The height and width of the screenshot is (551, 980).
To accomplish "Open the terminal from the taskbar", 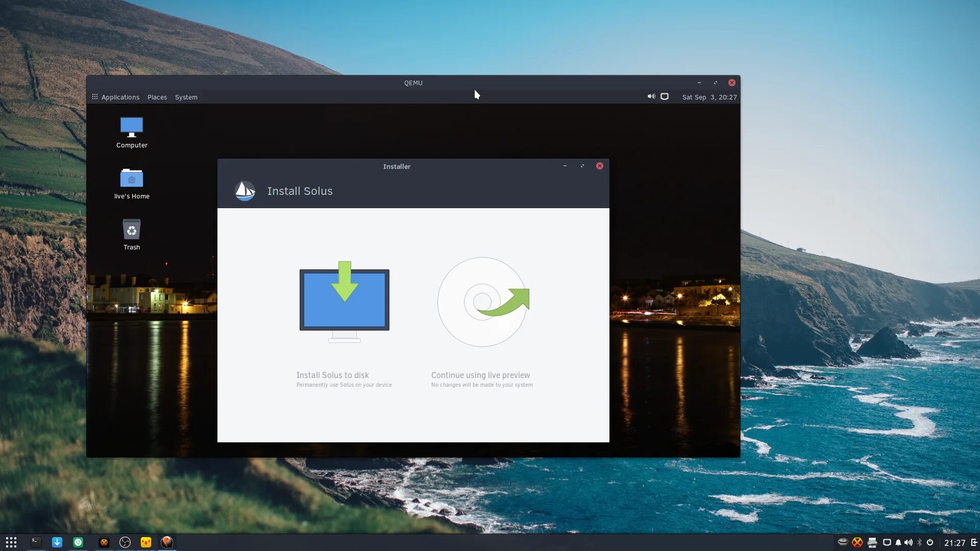I will coord(36,542).
